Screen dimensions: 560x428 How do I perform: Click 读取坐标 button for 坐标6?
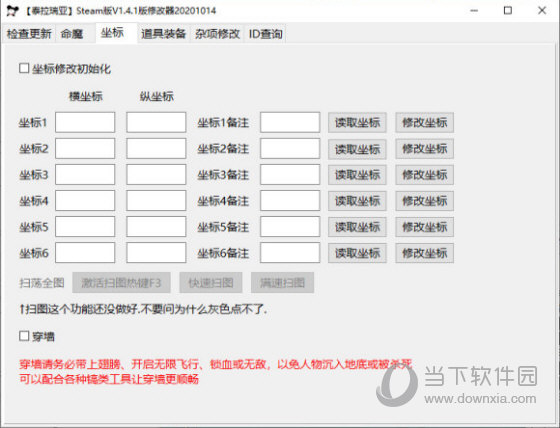(357, 253)
